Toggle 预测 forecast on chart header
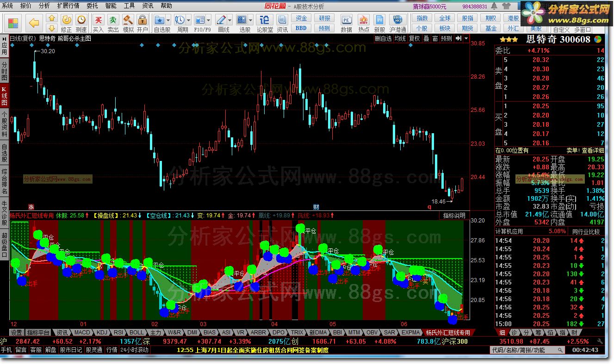The width and height of the screenshot is (614, 364). click(x=446, y=39)
